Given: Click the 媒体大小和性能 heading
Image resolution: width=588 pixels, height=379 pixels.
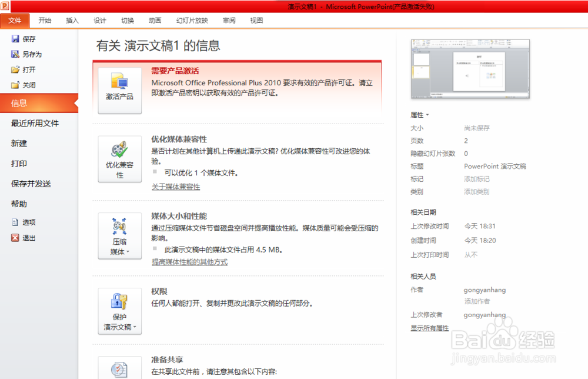Looking at the screenshot, I should coord(179,216).
